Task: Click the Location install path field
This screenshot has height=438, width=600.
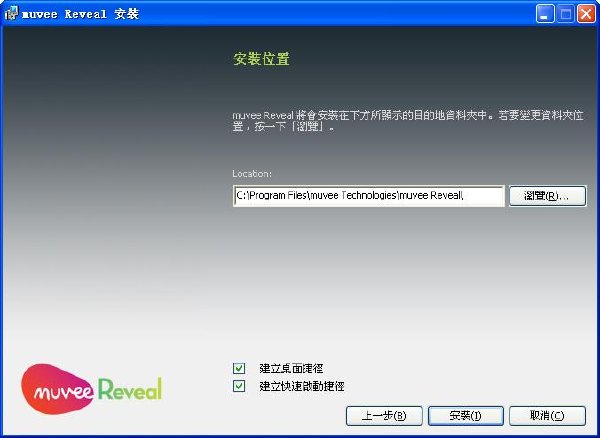Action: [368, 196]
